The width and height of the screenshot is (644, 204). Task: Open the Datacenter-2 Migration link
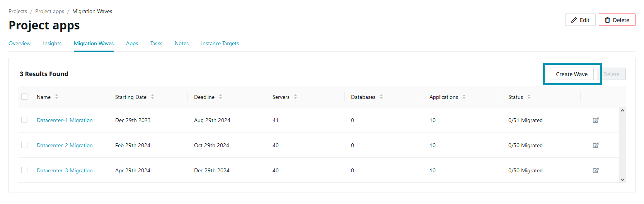click(x=65, y=145)
